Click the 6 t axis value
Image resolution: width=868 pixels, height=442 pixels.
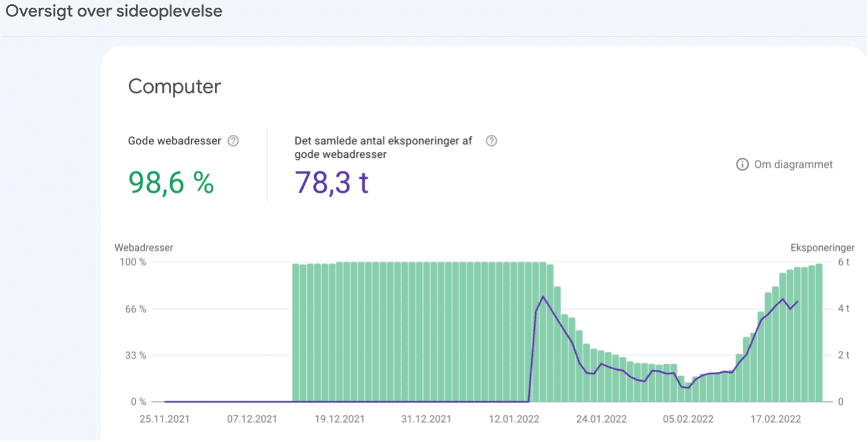[844, 262]
